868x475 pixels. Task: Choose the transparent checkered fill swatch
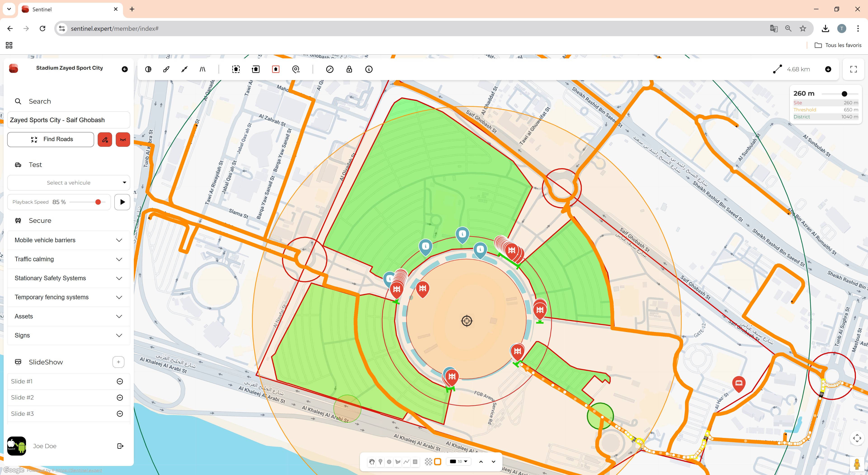(428, 462)
